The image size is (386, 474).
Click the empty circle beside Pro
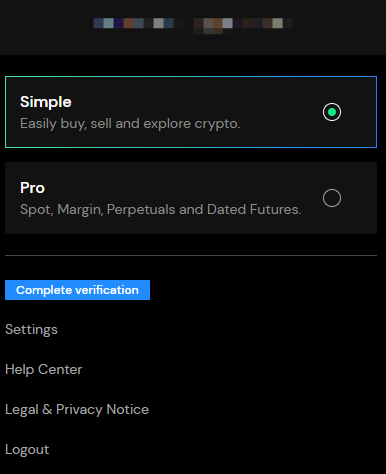coord(332,198)
